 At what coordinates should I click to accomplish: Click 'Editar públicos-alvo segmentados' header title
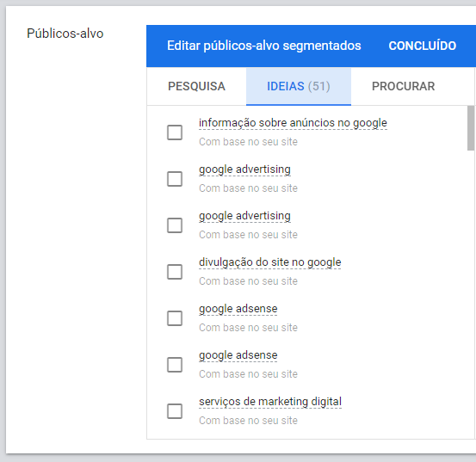263,46
